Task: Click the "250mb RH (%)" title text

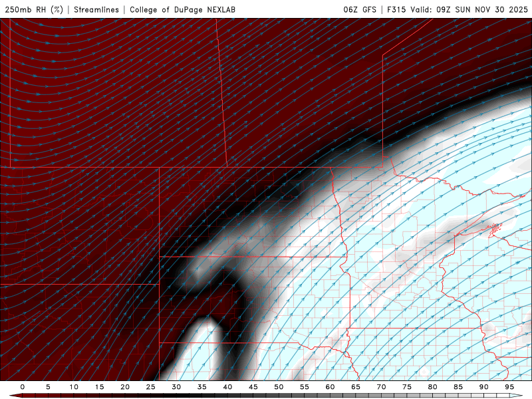Action: (34, 9)
